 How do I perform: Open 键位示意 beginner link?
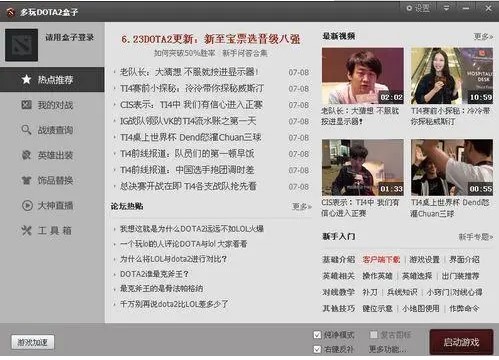click(x=377, y=309)
